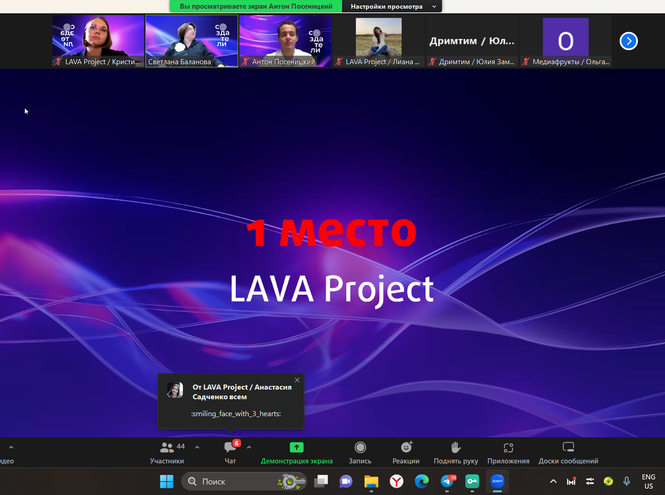Raise hand with Поднять руку
Screen dimensions: 665x495
point(455,451)
